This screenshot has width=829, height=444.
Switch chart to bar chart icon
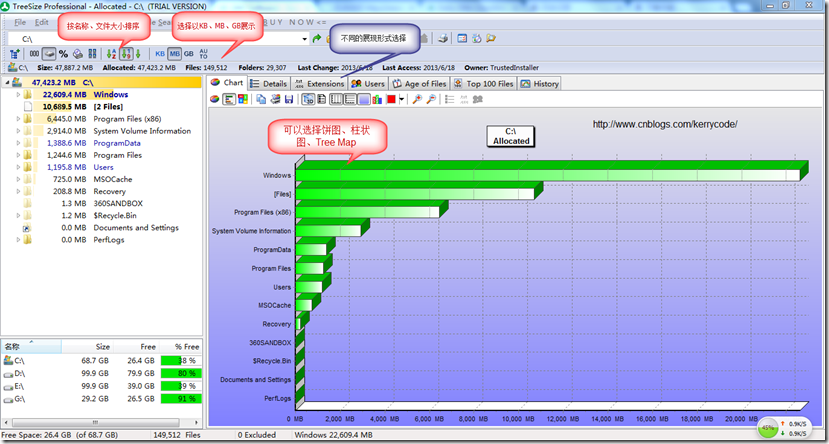tap(229, 99)
